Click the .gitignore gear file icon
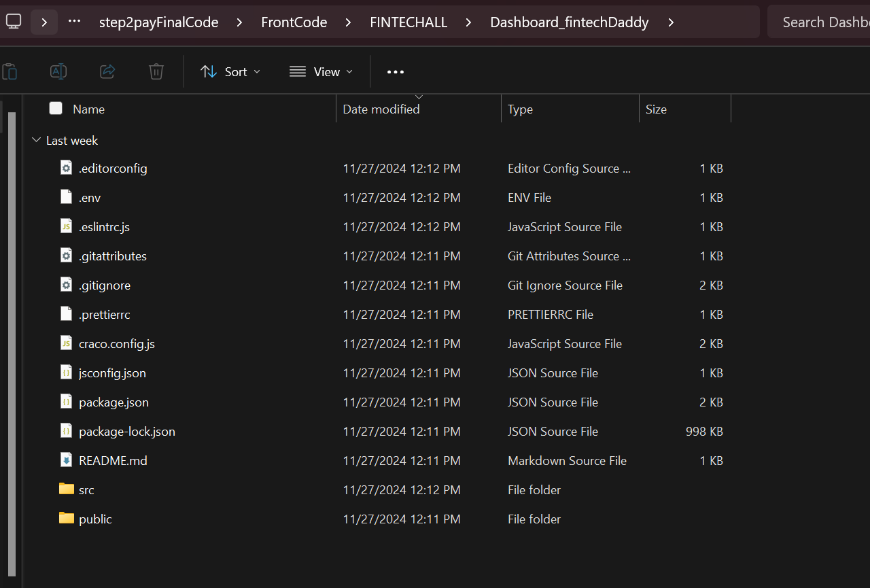Image resolution: width=870 pixels, height=588 pixels. [x=66, y=285]
